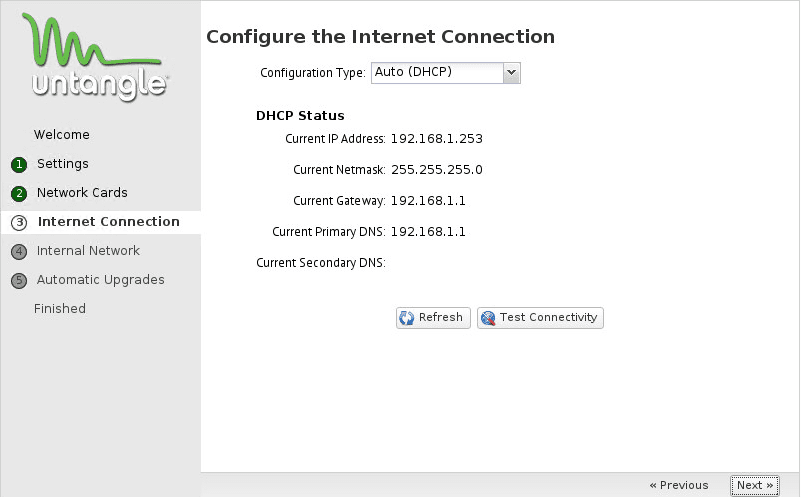Click the step 3 circle icon
Viewport: 801px width, 497px height.
tap(19, 222)
